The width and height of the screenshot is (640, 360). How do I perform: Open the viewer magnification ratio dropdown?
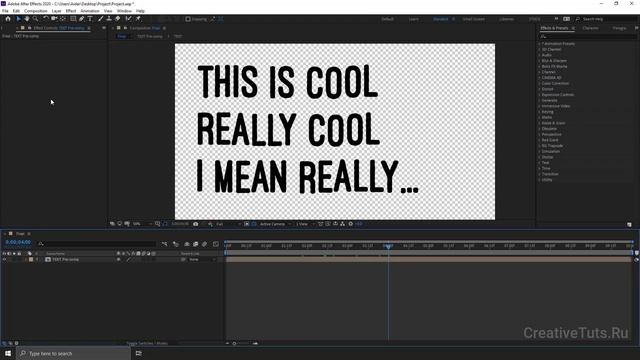[x=142, y=224]
